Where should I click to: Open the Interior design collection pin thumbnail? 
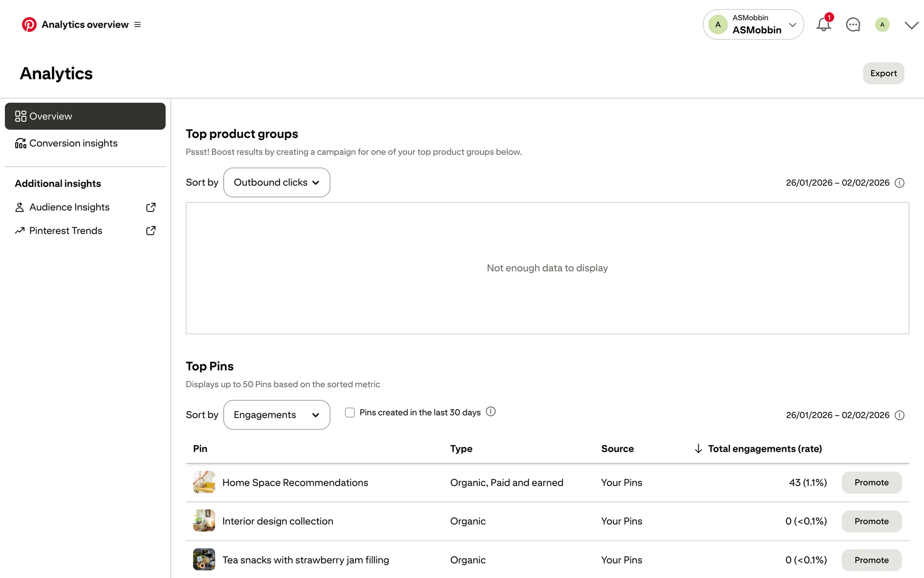pos(204,521)
